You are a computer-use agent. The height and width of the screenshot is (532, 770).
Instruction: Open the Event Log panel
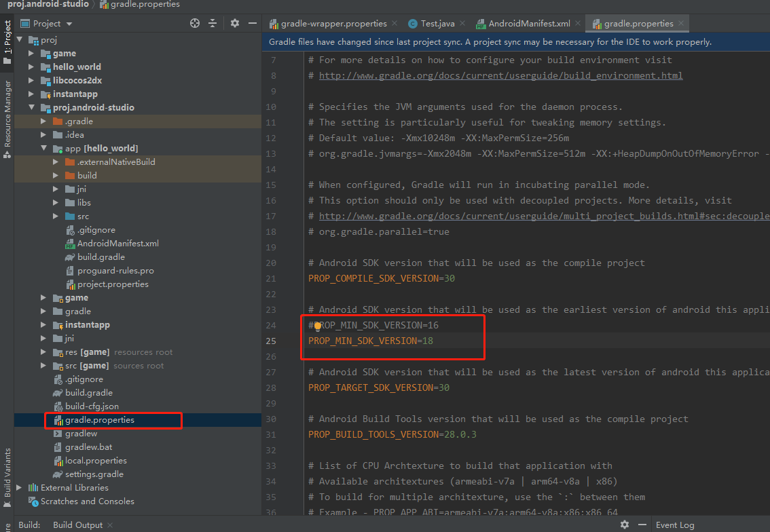point(675,525)
